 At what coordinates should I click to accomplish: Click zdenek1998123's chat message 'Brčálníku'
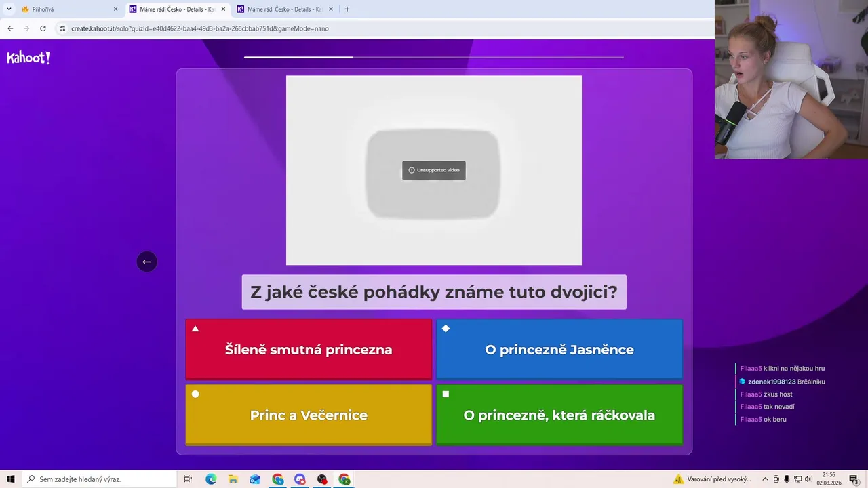click(811, 382)
